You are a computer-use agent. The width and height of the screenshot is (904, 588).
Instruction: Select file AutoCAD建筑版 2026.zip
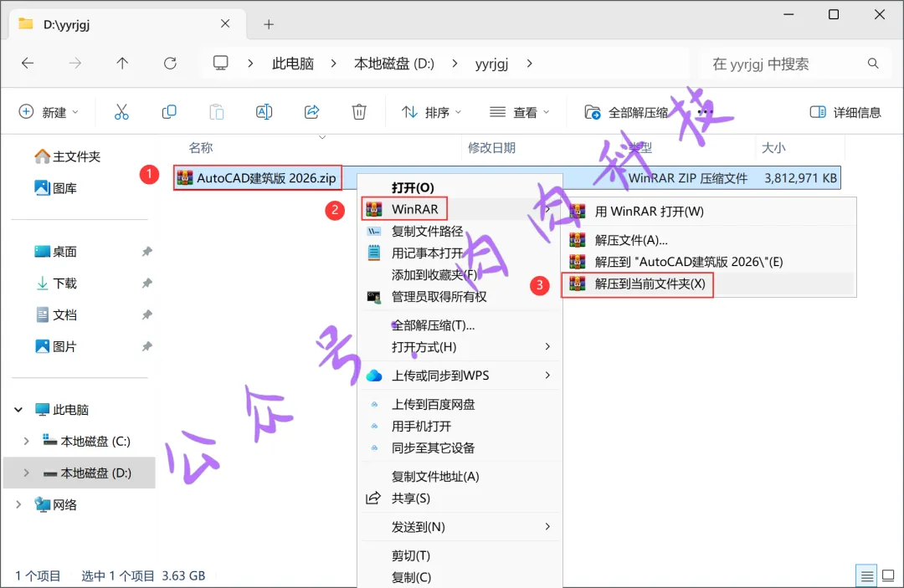257,178
